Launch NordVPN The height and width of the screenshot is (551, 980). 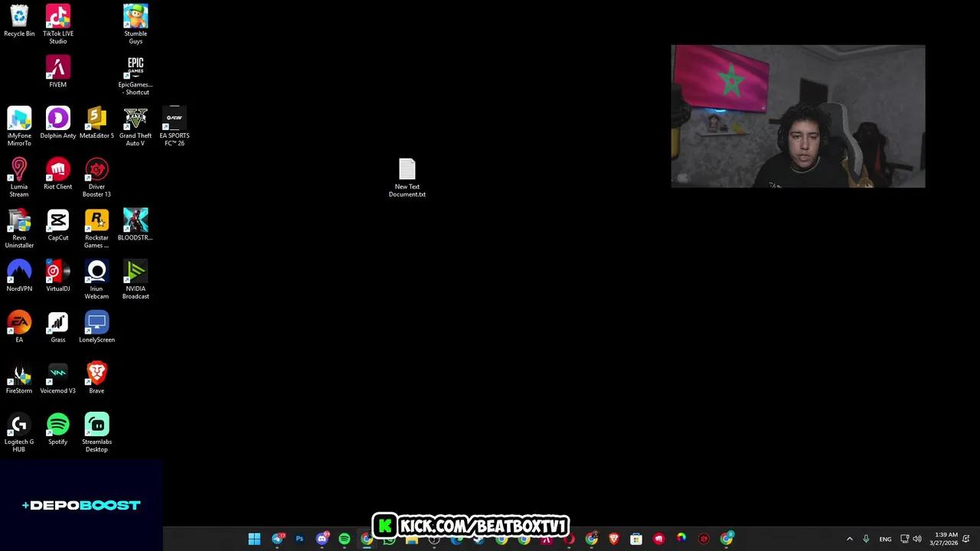point(19,272)
